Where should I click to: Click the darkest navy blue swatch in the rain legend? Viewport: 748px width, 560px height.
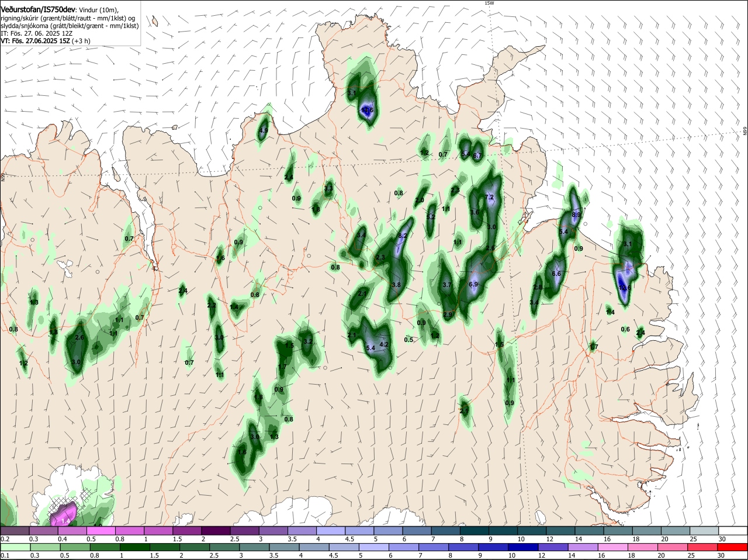click(524, 547)
